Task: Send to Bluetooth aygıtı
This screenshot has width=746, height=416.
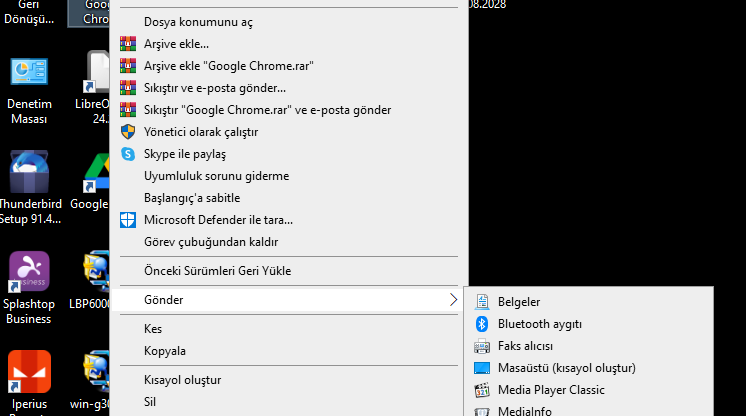Action: [x=589, y=324]
